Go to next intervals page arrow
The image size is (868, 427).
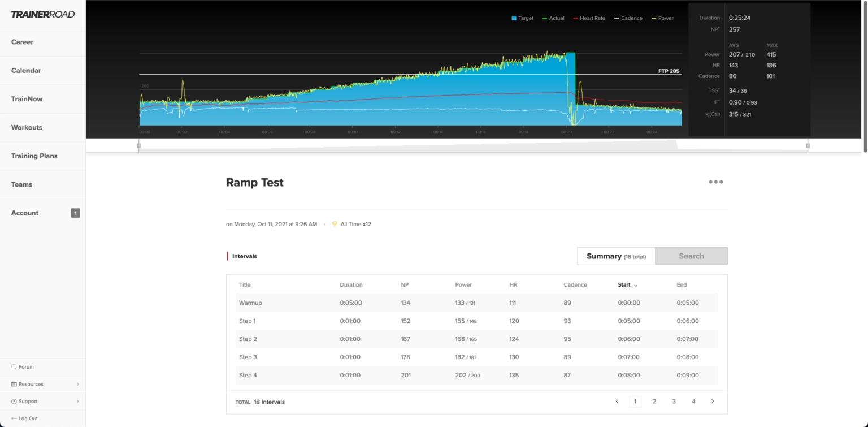(x=712, y=402)
